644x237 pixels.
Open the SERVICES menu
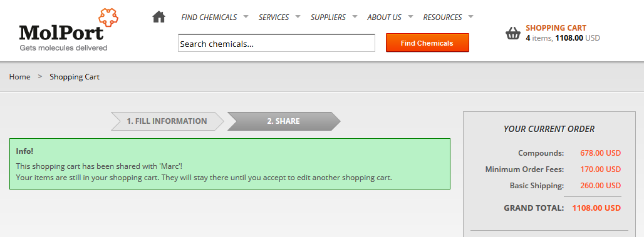[274, 18]
